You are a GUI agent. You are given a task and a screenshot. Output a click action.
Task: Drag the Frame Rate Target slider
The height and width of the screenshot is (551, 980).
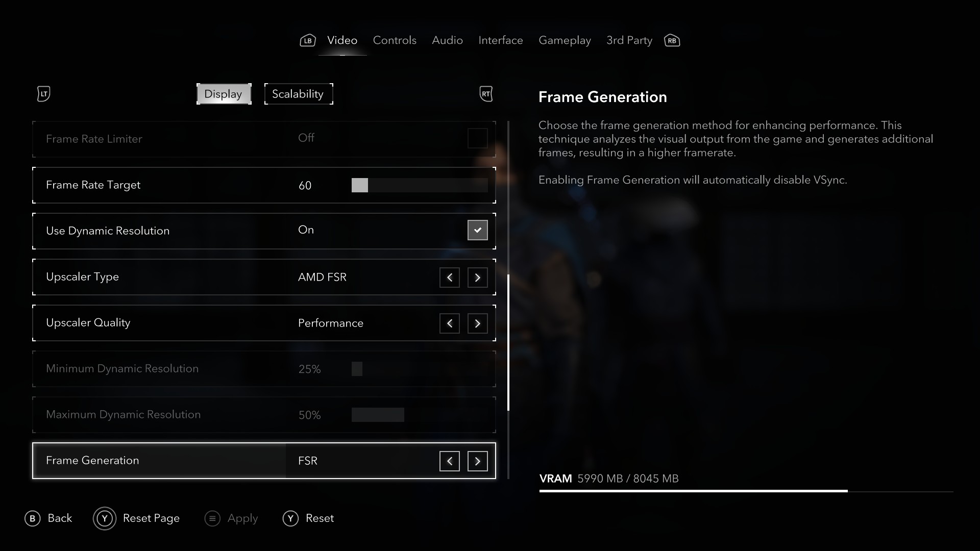359,185
